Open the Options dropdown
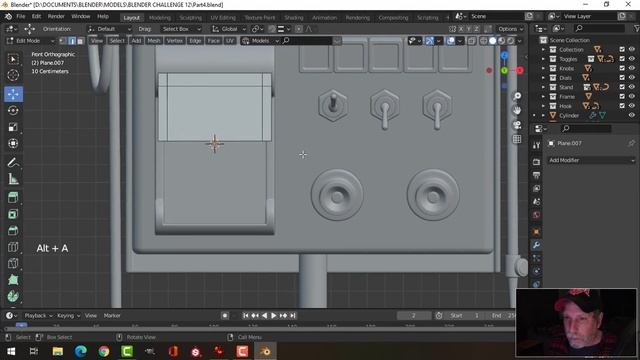The height and width of the screenshot is (360, 640). [x=510, y=29]
